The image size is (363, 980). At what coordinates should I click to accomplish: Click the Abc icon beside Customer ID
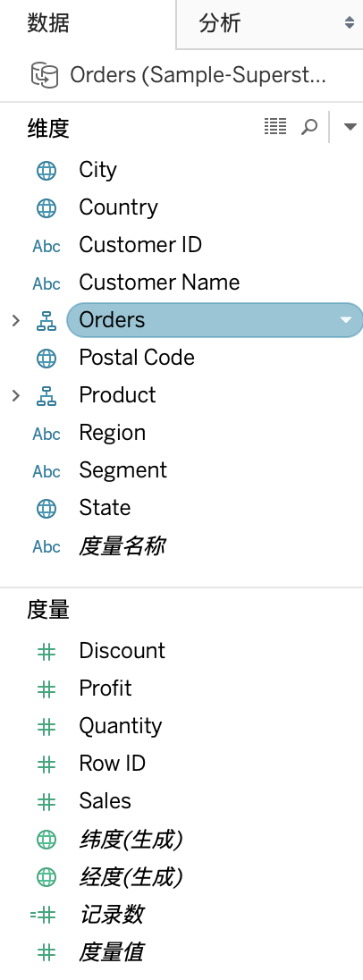[46, 246]
